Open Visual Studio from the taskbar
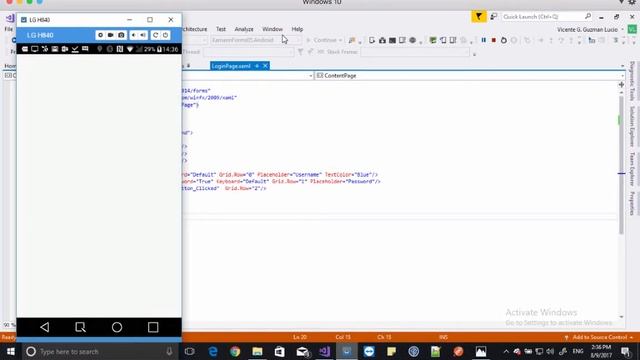Image resolution: width=640 pixels, height=360 pixels. pyautogui.click(x=324, y=351)
